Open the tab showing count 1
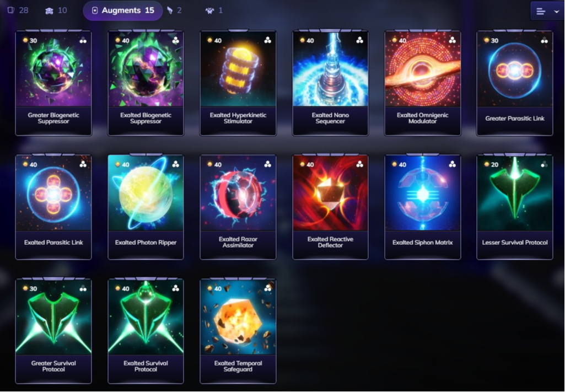 pos(214,10)
